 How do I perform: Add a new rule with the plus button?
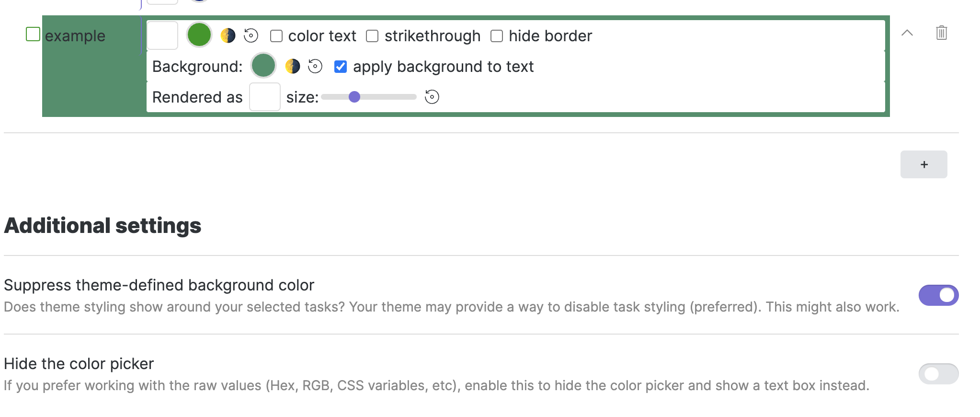(x=923, y=164)
